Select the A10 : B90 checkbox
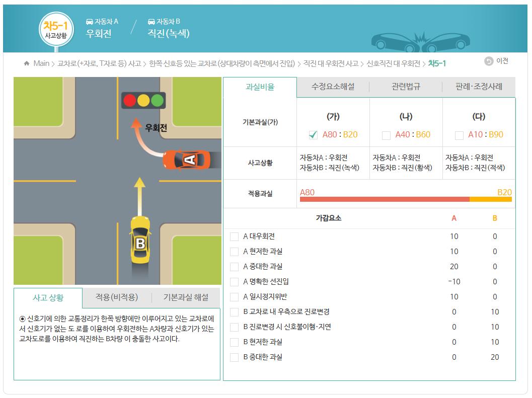Image resolution: width=532 pixels, height=398 pixels. pos(459,135)
